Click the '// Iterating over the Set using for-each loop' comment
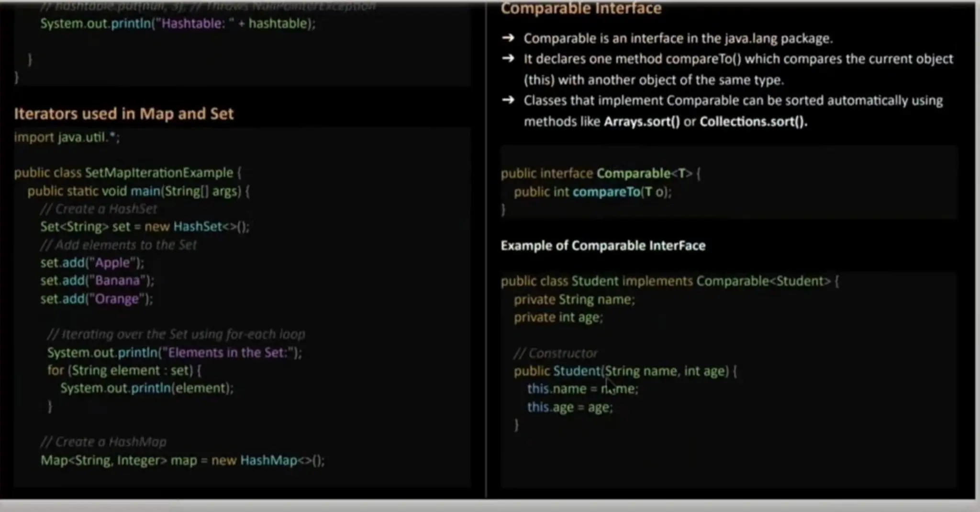980x512 pixels. click(176, 334)
